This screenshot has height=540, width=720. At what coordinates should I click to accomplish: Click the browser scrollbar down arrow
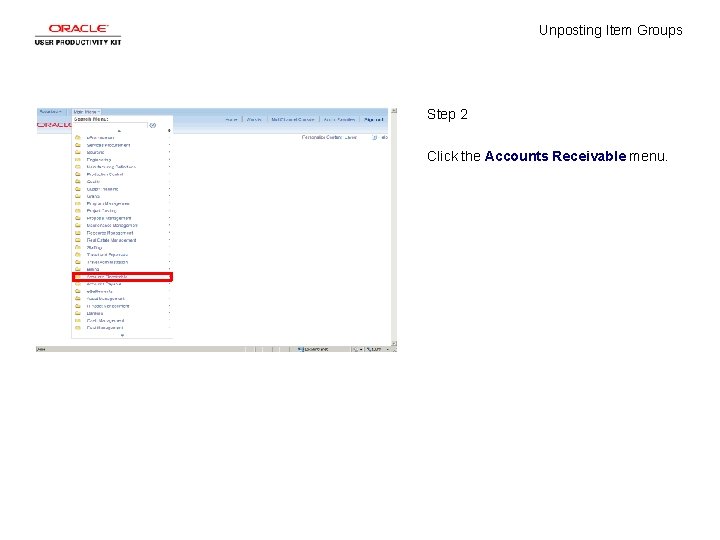point(394,343)
